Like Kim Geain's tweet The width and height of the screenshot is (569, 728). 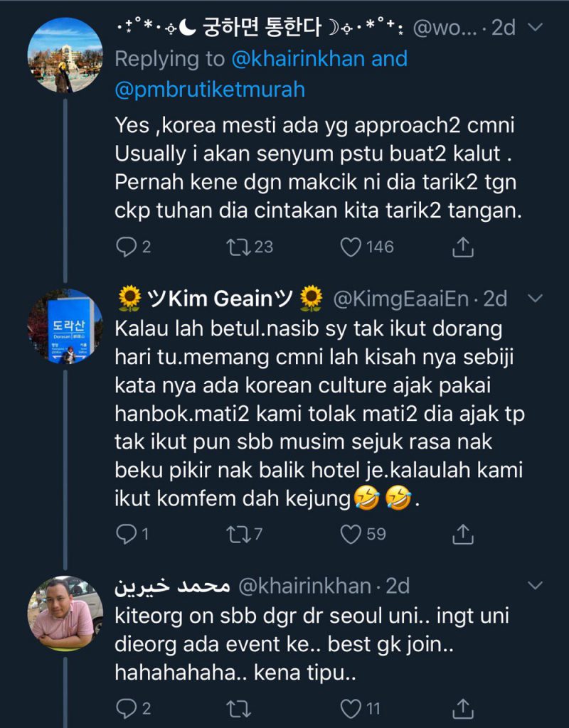349,532
